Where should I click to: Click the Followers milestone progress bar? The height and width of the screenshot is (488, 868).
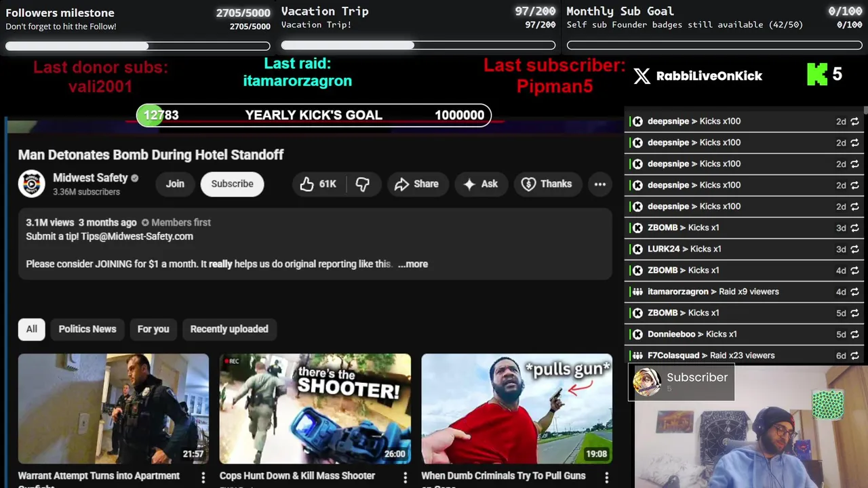click(138, 46)
